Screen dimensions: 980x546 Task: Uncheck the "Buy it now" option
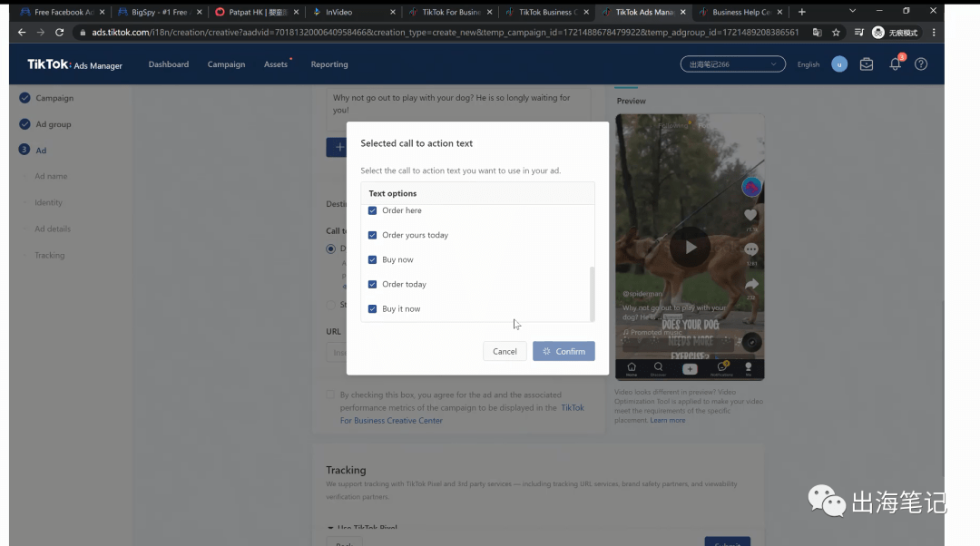(x=373, y=308)
